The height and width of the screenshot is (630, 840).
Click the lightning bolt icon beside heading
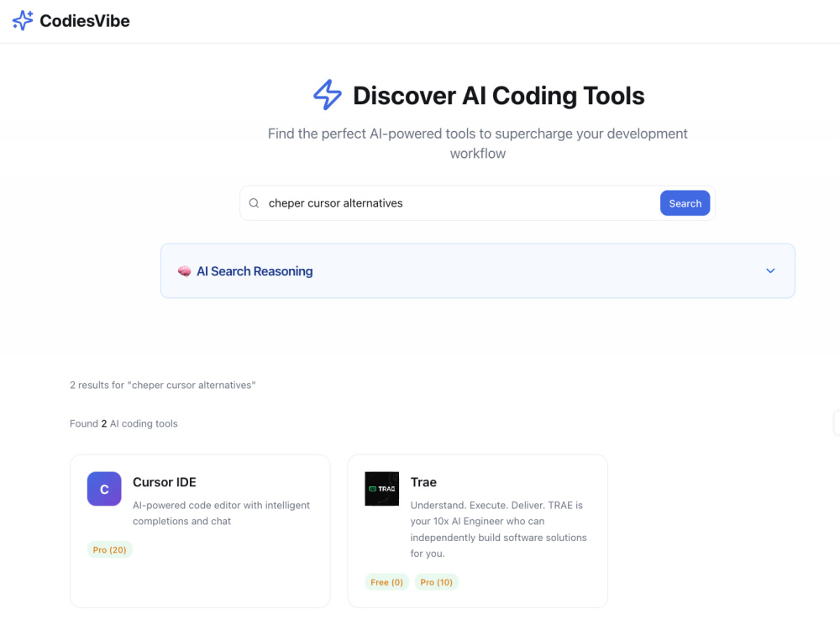[x=328, y=95]
